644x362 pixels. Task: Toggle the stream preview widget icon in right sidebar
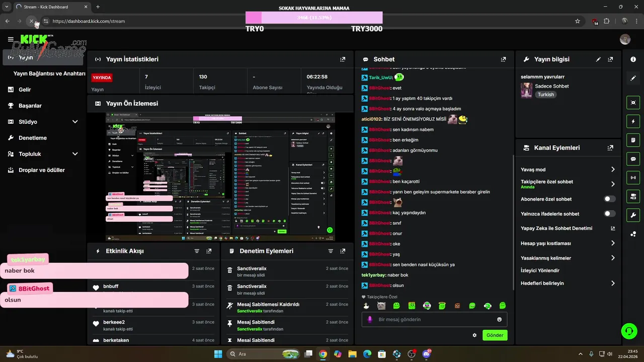point(633,103)
